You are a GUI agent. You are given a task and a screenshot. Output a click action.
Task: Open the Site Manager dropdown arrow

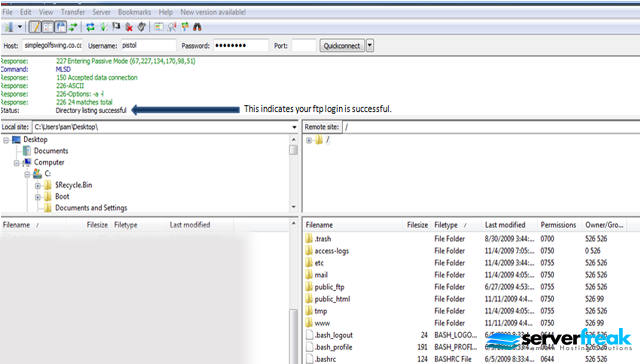tap(20, 27)
